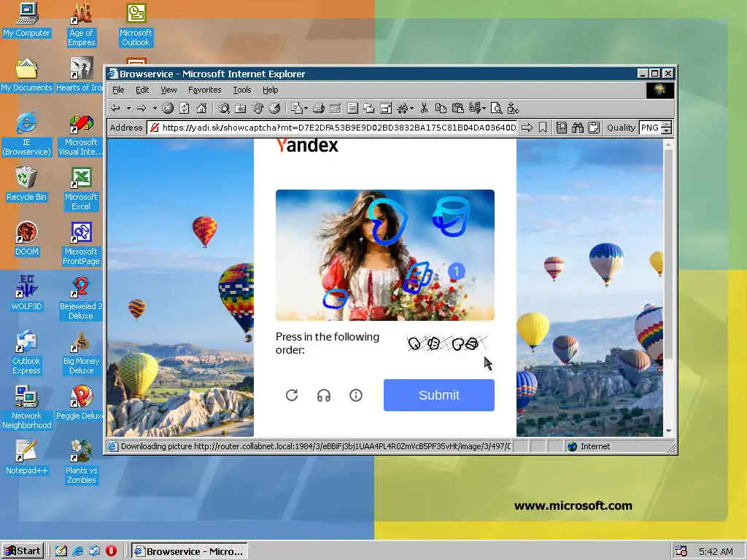Go forward with the Forward arrow
Viewport: 747px width, 560px height.
click(142, 109)
